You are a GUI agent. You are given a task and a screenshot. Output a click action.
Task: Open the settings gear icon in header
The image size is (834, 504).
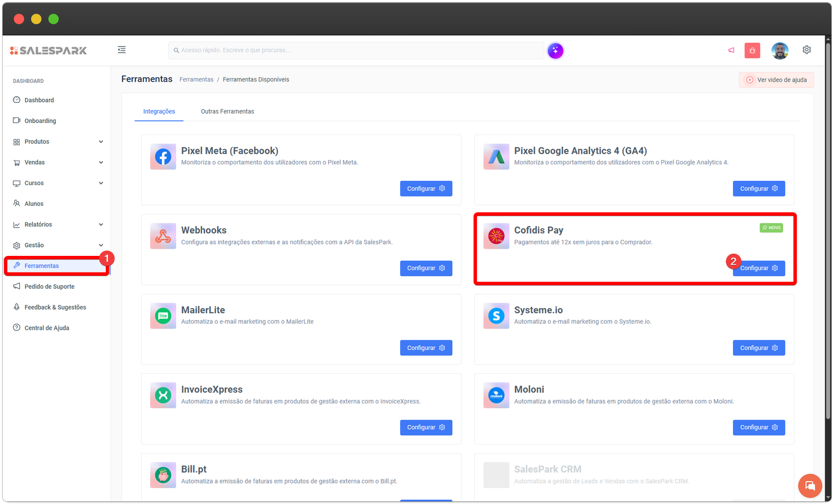coord(806,50)
